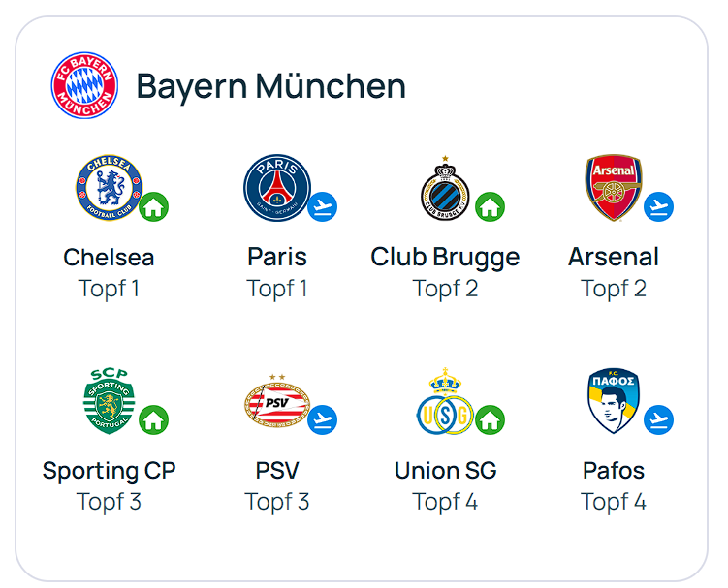728x588 pixels.
Task: Click Union SG's green home badge
Action: [490, 419]
